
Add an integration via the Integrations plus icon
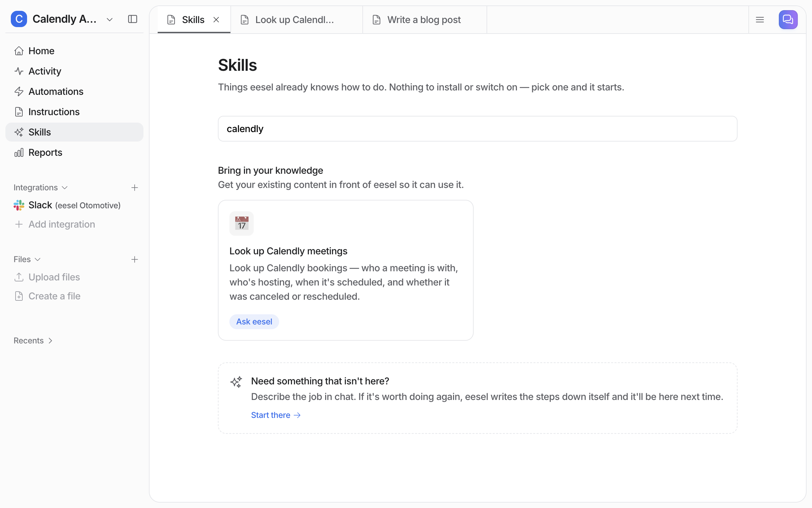[x=135, y=188]
